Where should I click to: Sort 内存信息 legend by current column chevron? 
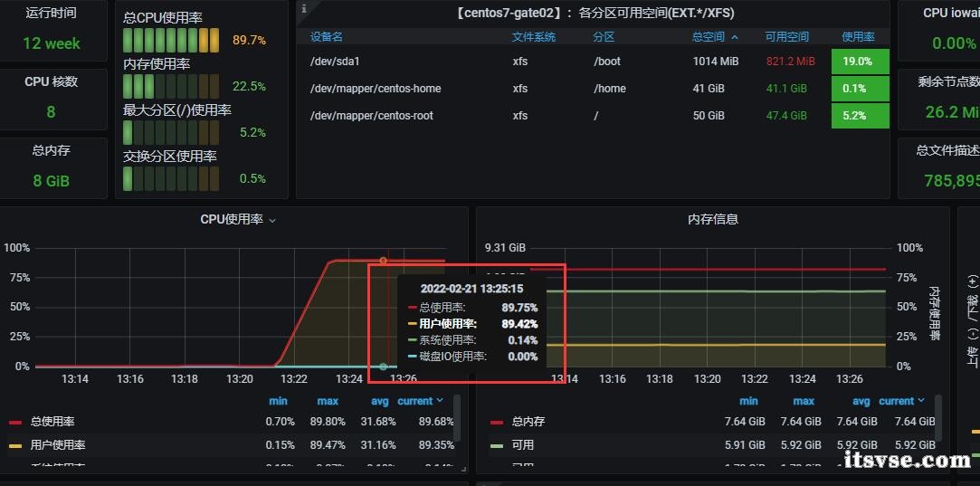tap(921, 401)
